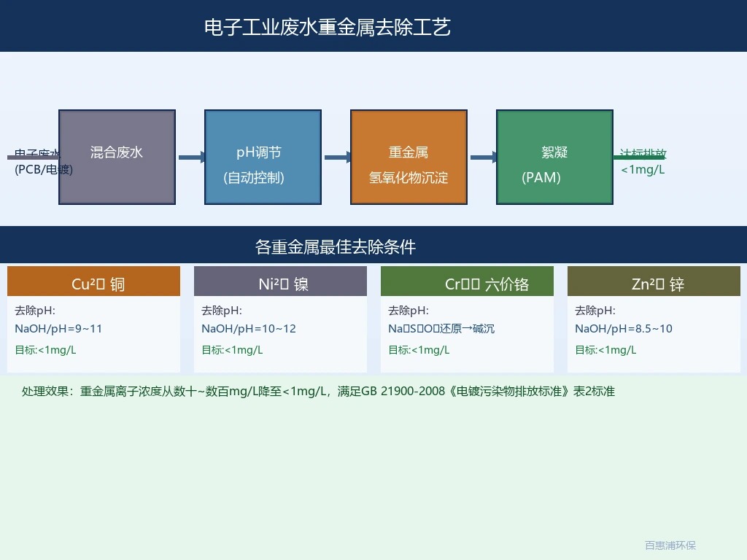
Task: Click 目标:<1mg/L in chromium card
Action: [419, 350]
